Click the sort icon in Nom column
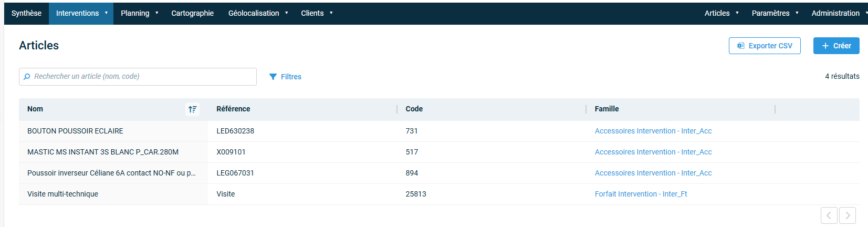The image size is (868, 227). point(193,109)
